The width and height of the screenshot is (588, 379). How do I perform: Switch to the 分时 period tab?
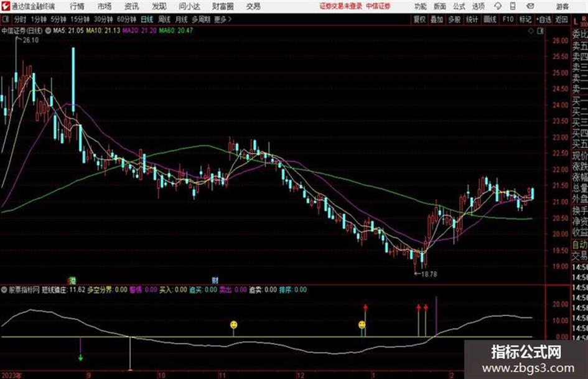(20, 19)
